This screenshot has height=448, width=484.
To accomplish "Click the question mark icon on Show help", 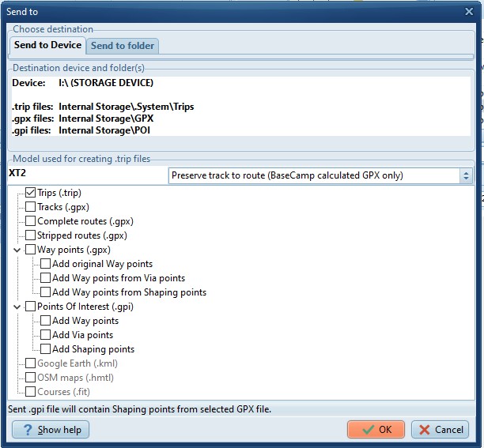I will 26,430.
